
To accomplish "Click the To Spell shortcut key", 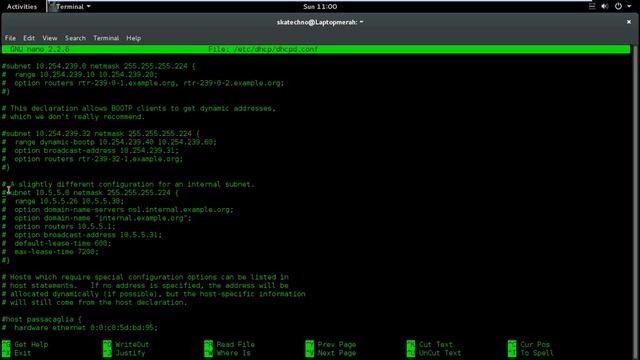I will point(512,353).
